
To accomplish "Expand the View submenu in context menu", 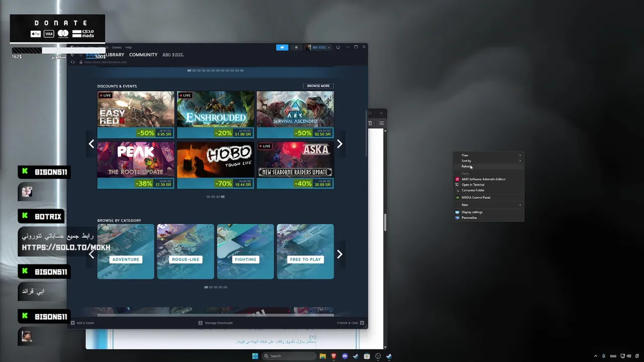I will point(489,155).
